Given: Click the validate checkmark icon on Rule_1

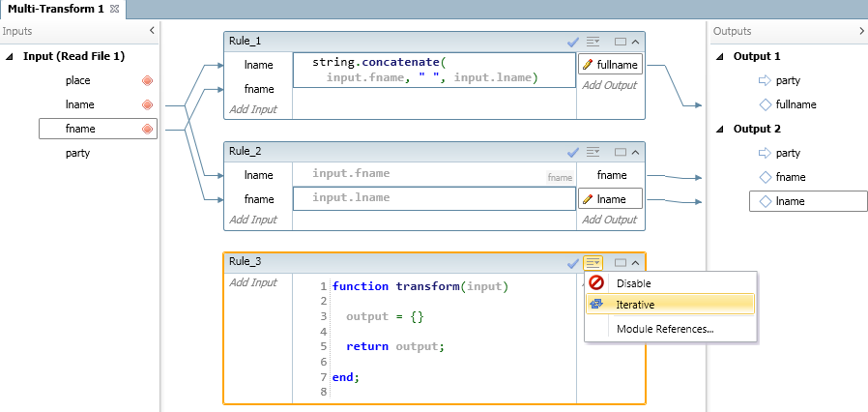Looking at the screenshot, I should (x=573, y=42).
